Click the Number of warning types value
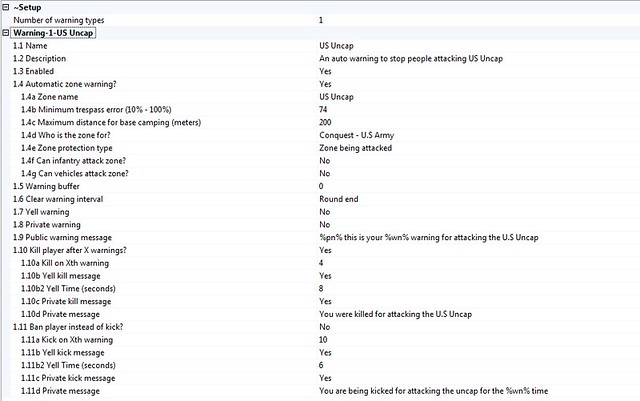Screen dimensions: 640x401 click(x=321, y=20)
